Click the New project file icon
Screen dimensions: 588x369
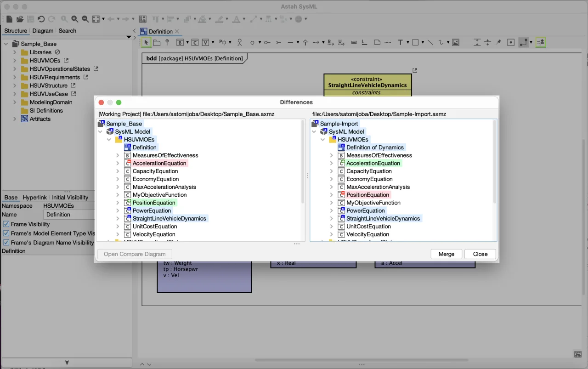tap(9, 19)
